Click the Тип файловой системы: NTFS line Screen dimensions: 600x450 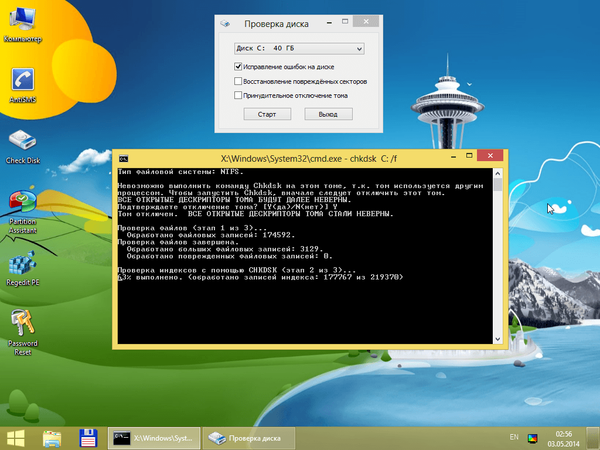pos(180,172)
